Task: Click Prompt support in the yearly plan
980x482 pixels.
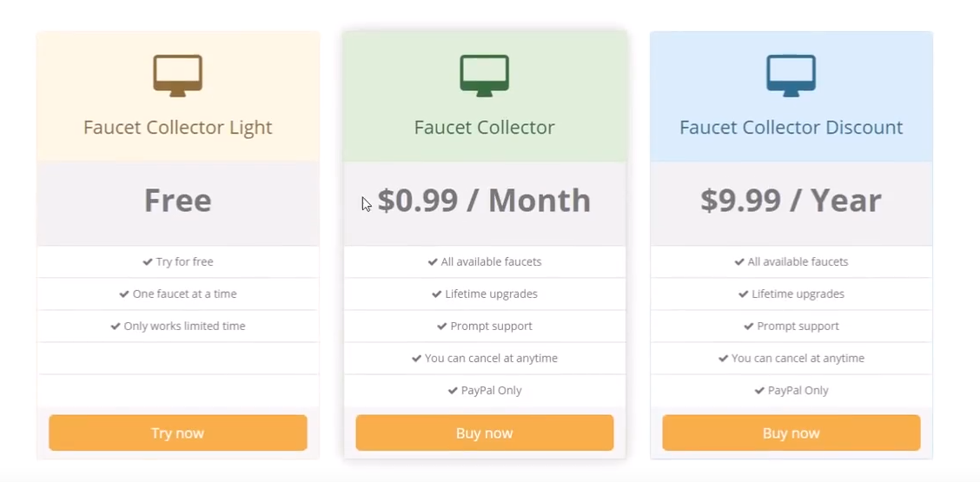Action: (x=798, y=327)
